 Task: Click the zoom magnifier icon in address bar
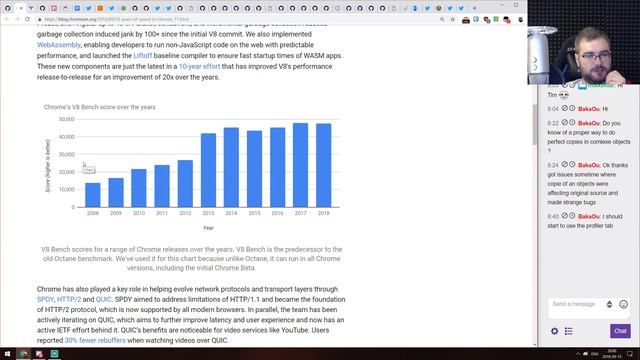point(442,19)
